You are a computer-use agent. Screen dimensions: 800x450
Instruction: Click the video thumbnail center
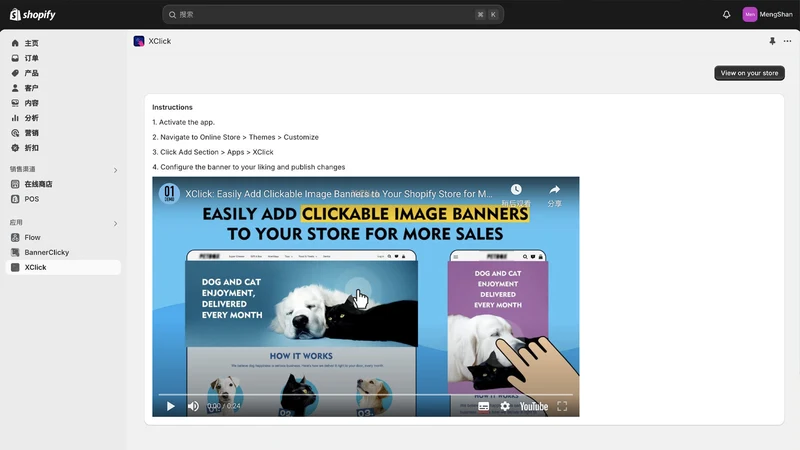coord(365,296)
